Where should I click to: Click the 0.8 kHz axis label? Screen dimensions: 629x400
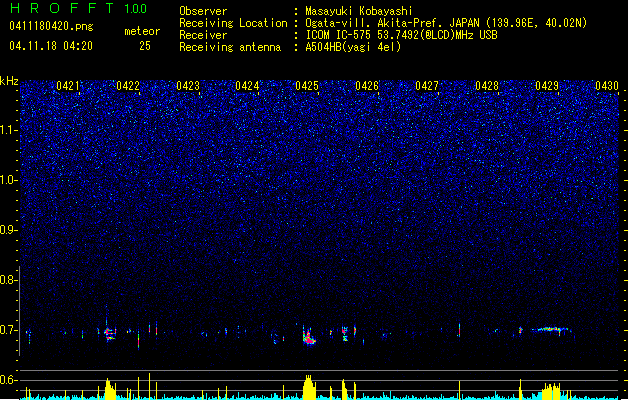coord(9,280)
